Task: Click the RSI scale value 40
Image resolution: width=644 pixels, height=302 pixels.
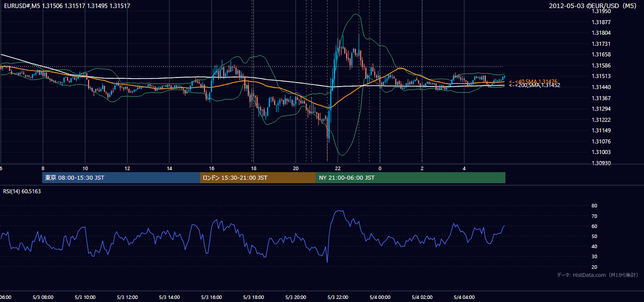Action: click(594, 247)
